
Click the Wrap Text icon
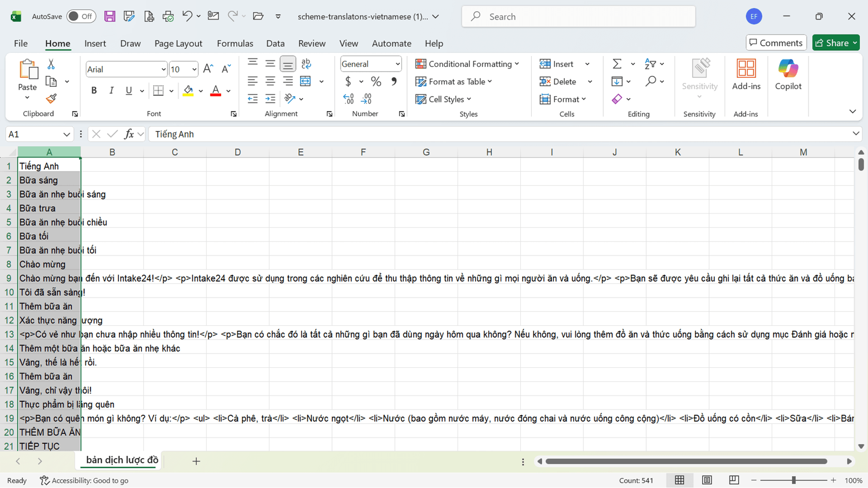(x=306, y=64)
